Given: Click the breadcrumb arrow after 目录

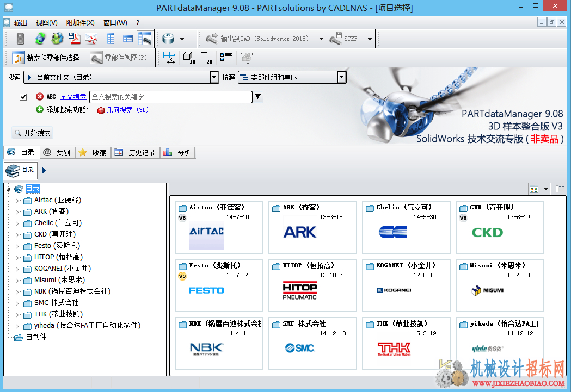Looking at the screenshot, I should (x=44, y=170).
